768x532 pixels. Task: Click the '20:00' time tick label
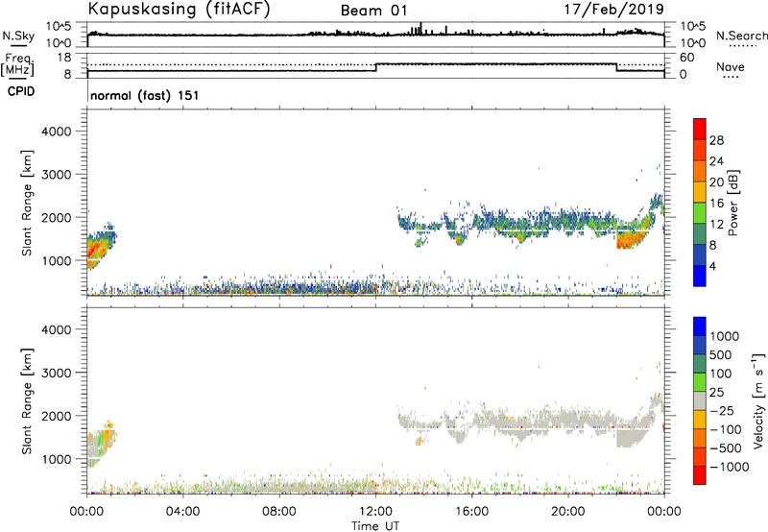click(568, 512)
